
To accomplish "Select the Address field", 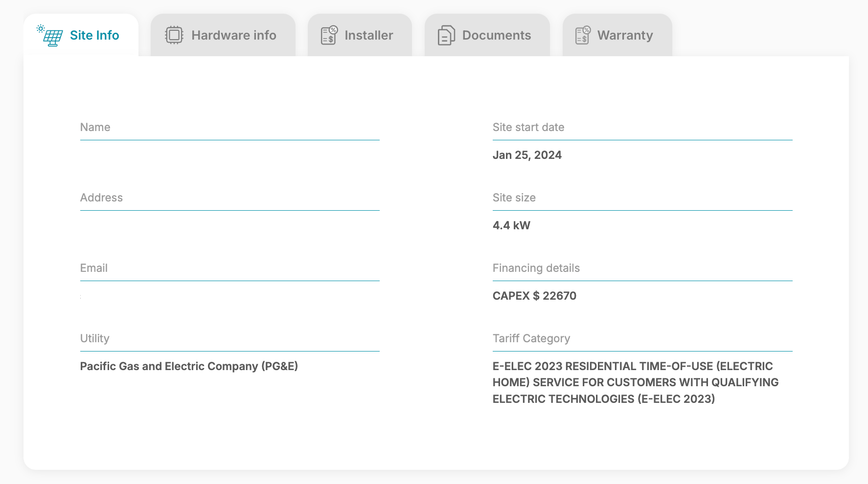I will coord(230,212).
